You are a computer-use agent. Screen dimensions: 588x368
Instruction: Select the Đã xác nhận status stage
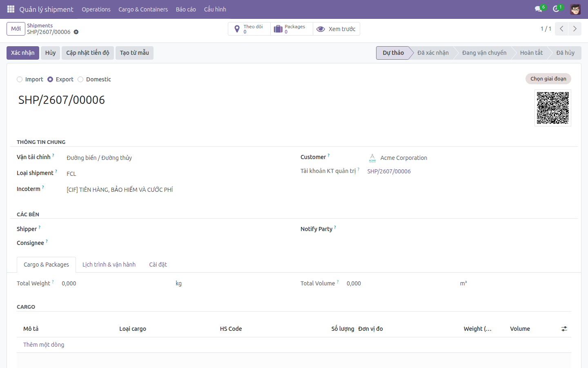(433, 53)
